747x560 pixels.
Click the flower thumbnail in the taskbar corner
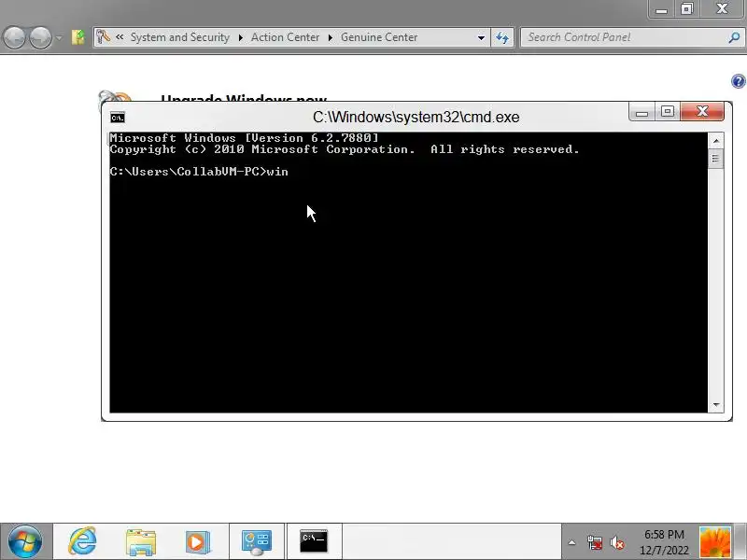click(x=714, y=542)
